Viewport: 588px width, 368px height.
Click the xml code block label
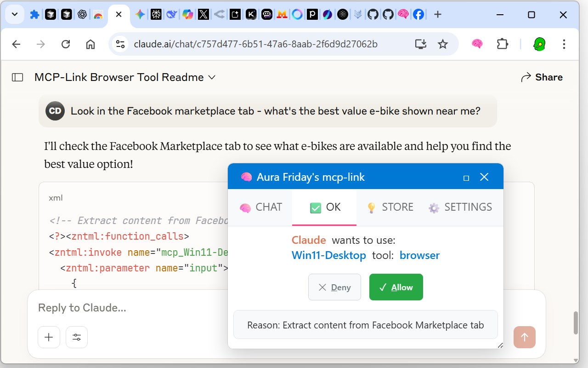click(56, 198)
